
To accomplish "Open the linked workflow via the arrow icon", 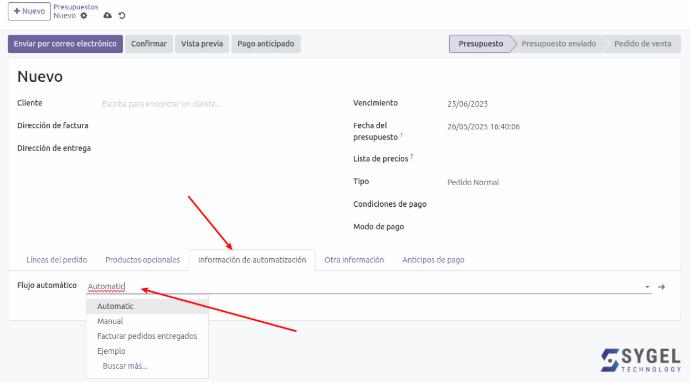I will (x=661, y=287).
